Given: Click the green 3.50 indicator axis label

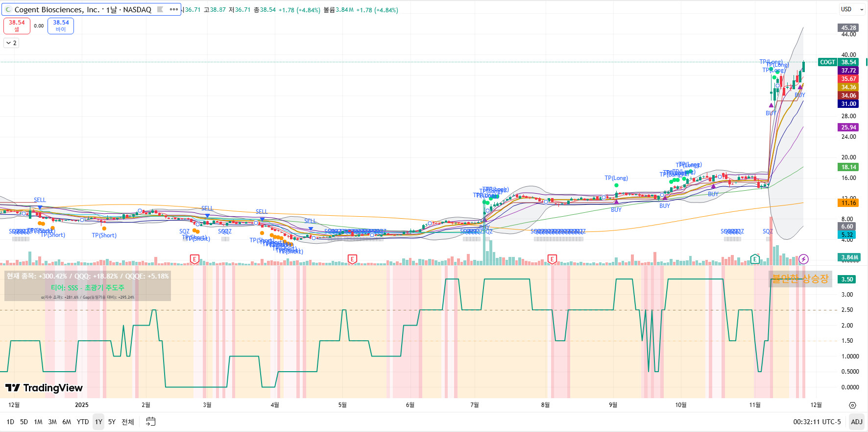Looking at the screenshot, I should [847, 280].
